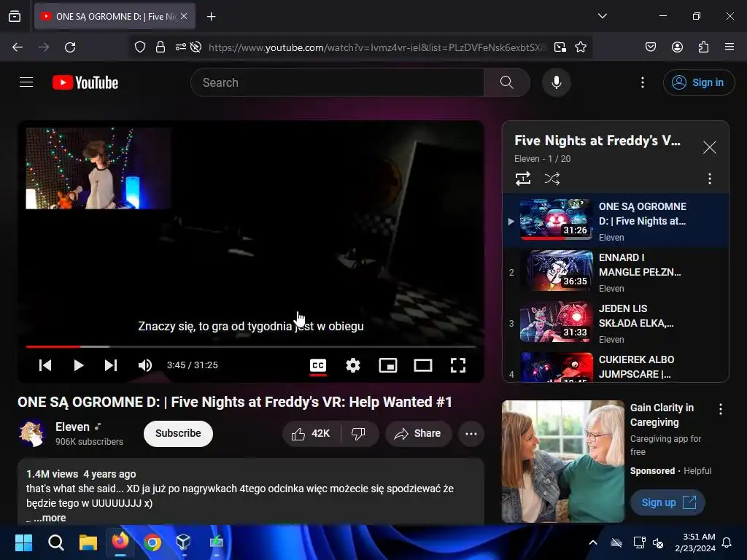This screenshot has height=560, width=747.
Task: Click the URL address bar
Action: click(x=376, y=47)
